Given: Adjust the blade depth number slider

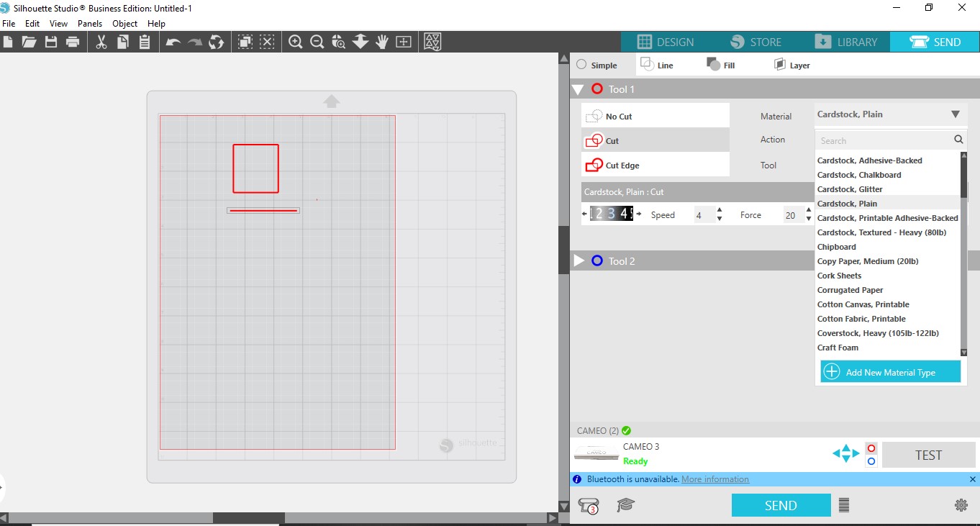Looking at the screenshot, I should coord(612,214).
